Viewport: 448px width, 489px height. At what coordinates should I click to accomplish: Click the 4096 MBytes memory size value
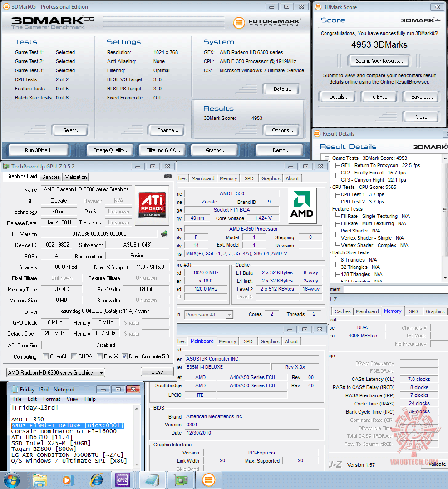(363, 336)
